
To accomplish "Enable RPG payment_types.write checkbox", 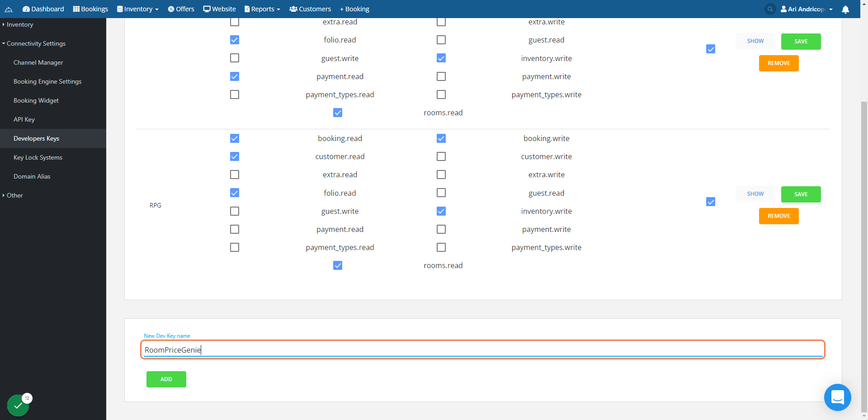I will click(441, 247).
